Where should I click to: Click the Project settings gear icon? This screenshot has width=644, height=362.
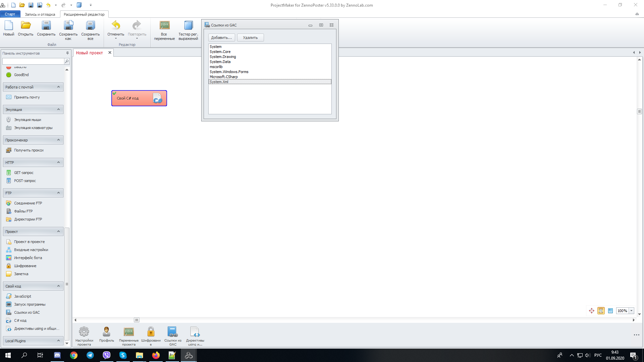(x=84, y=332)
